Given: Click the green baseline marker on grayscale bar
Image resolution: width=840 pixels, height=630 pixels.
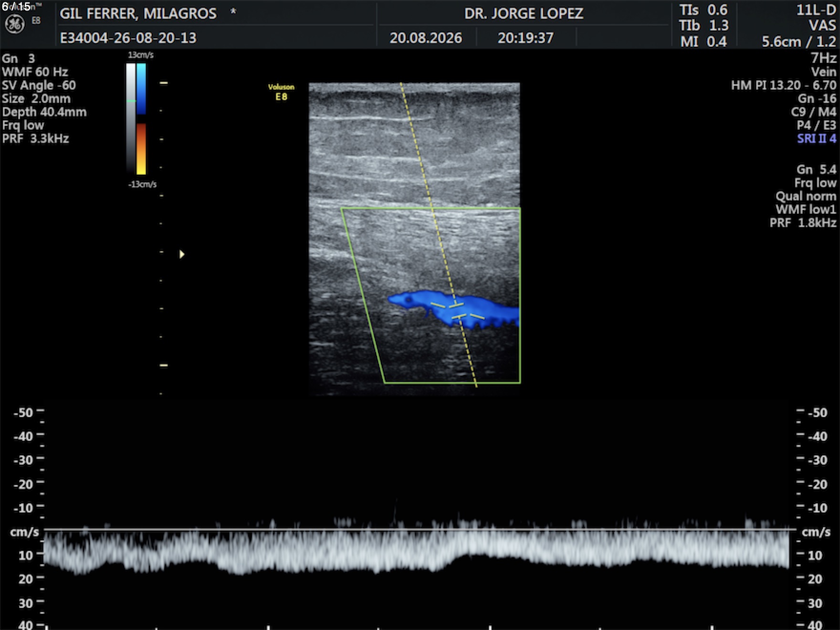Looking at the screenshot, I should [x=131, y=101].
